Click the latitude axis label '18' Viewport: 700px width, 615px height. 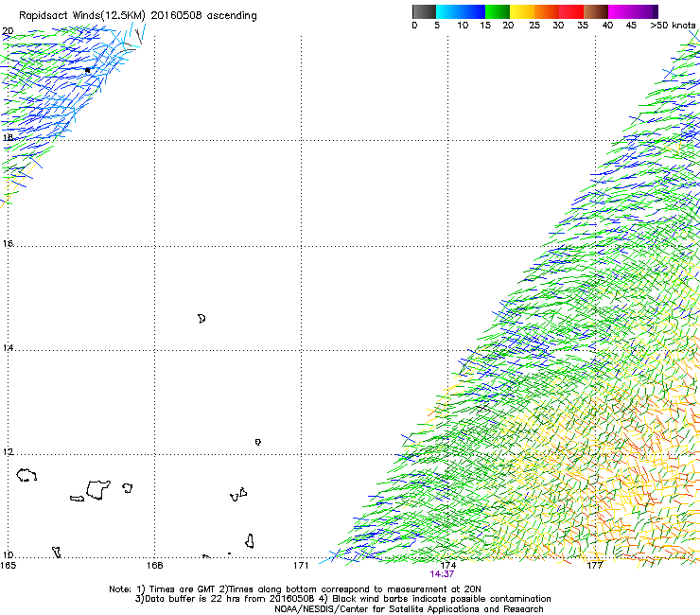point(8,137)
